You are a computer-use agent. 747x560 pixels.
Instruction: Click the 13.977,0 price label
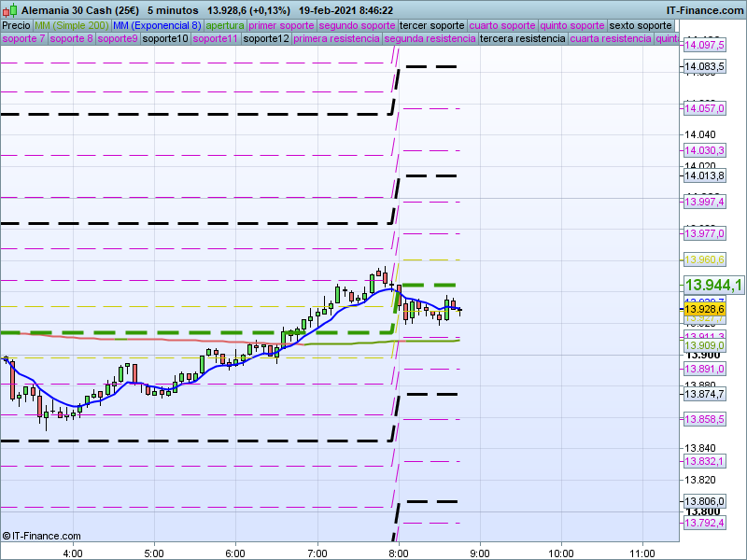click(704, 234)
